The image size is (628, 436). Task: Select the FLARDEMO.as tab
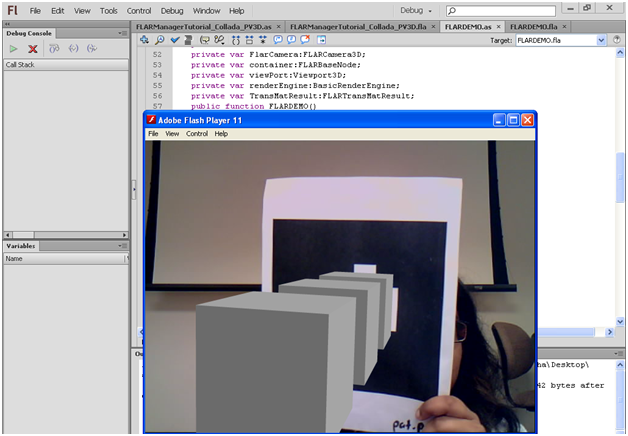coord(468,27)
